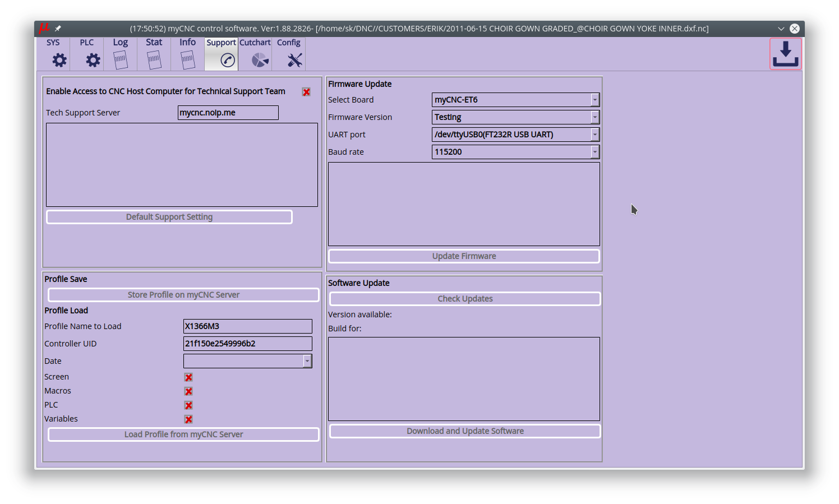Click the Tech Support Server input field

[228, 113]
